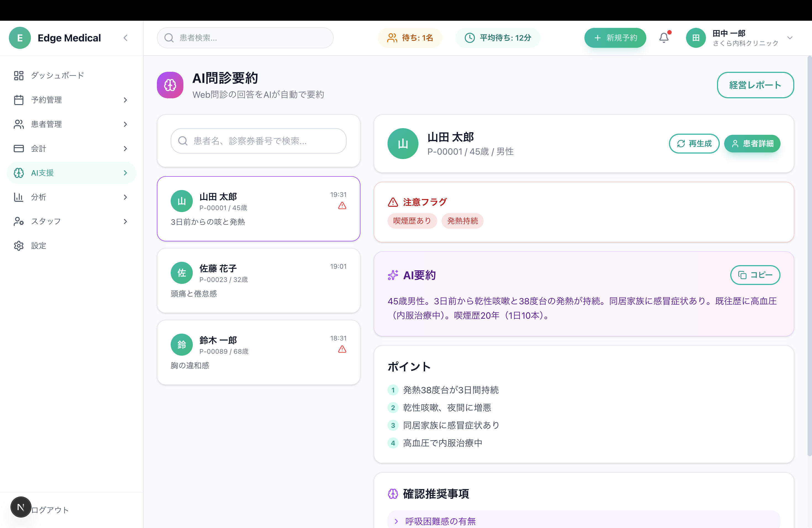Click the 待ち: 1名 waiting indicator
This screenshot has height=528, width=812.
410,38
